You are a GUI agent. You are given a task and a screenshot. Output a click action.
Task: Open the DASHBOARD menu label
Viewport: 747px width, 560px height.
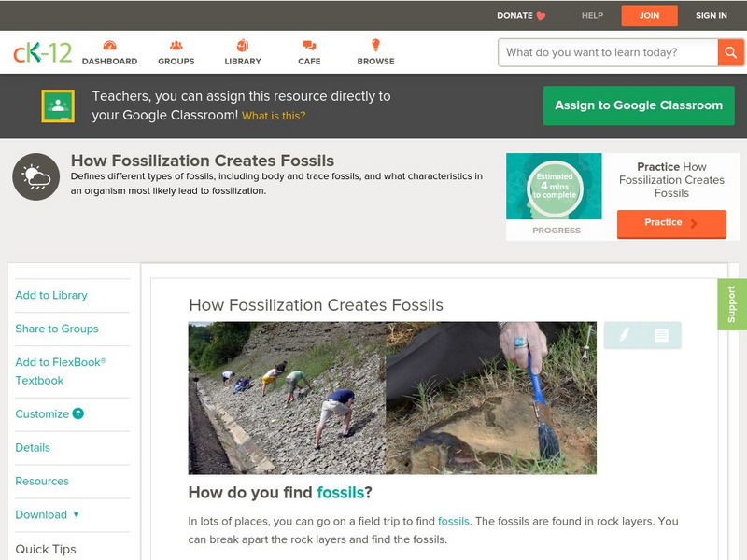click(109, 62)
